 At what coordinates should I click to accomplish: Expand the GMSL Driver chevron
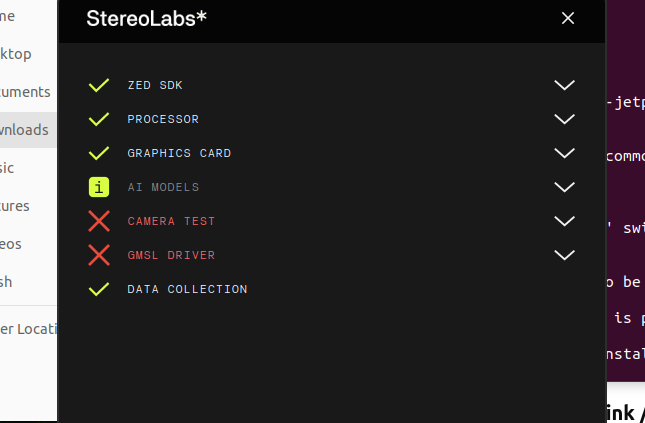(565, 255)
